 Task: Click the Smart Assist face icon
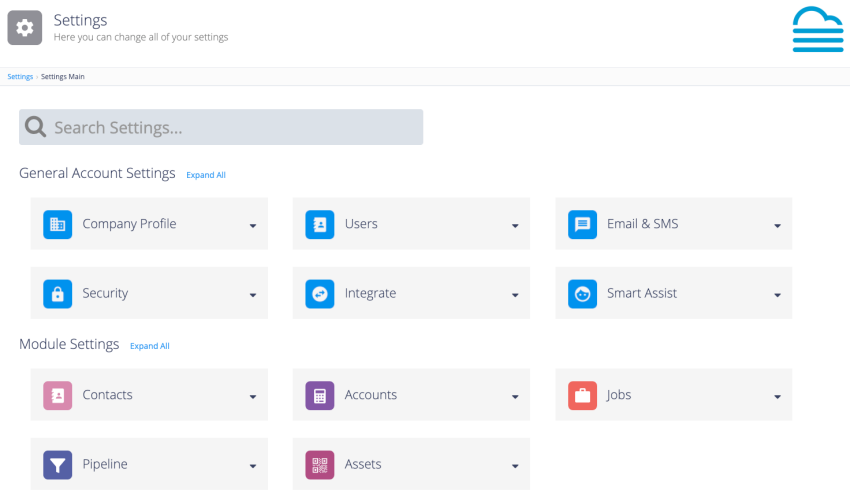pyautogui.click(x=582, y=293)
